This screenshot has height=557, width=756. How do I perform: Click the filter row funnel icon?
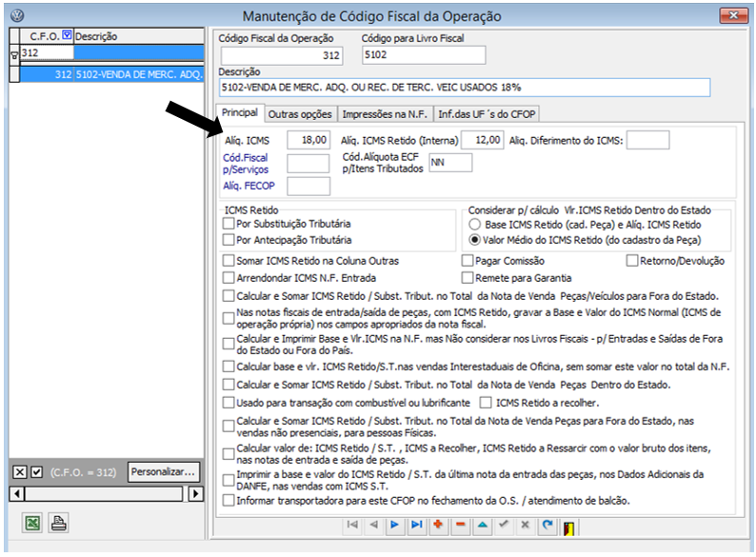tap(14, 55)
